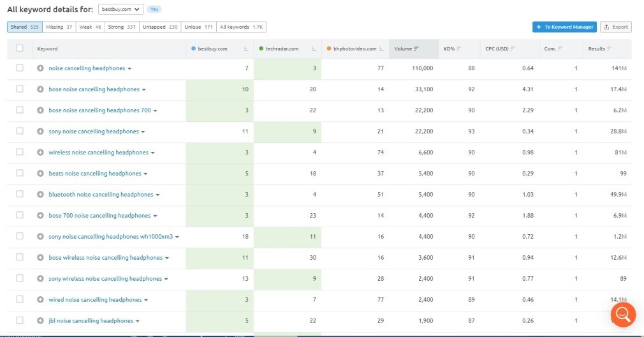Screen dimensions: 644x337
Task: Switch to the Untapped keywords tab
Action: click(165, 27)
